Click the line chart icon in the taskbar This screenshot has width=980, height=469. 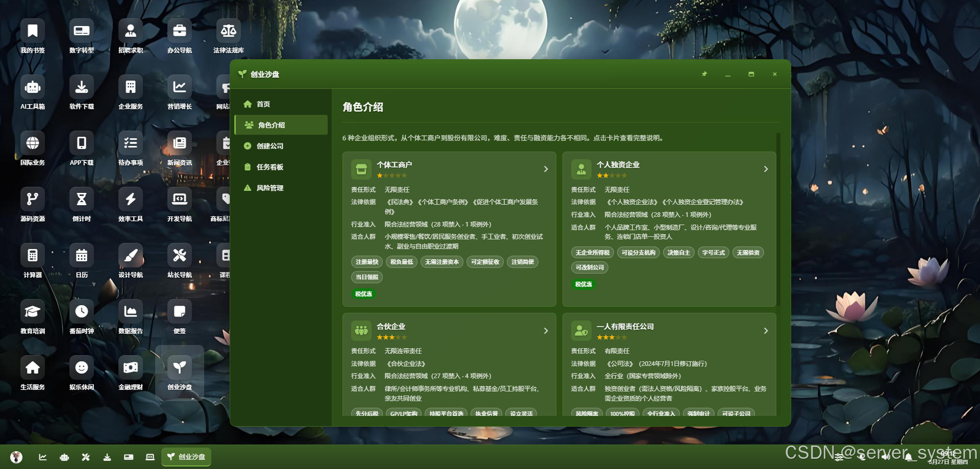[x=43, y=457]
